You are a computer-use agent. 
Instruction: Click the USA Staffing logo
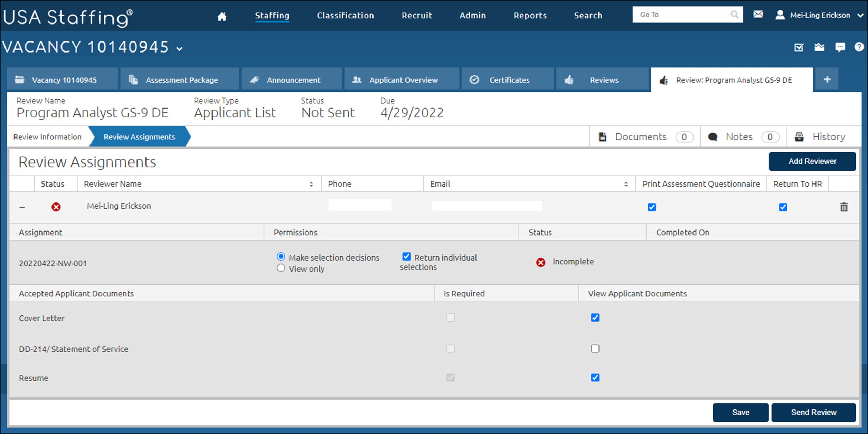tap(68, 17)
